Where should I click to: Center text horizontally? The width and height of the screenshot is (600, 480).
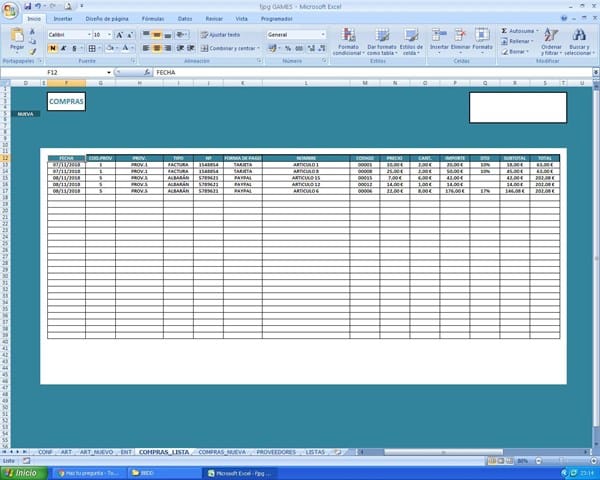click(157, 48)
